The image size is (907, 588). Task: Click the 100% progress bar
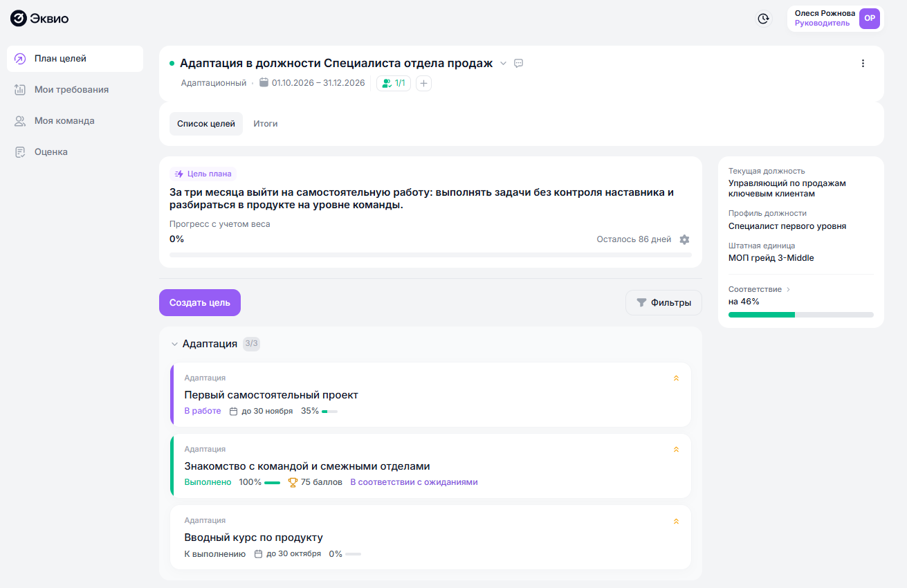pyautogui.click(x=272, y=483)
